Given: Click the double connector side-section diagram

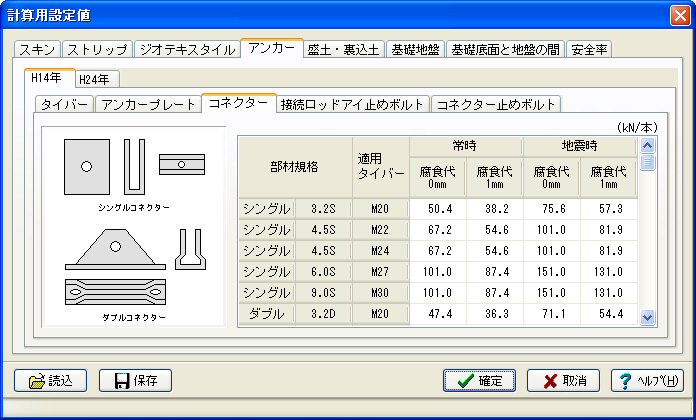Looking at the screenshot, I should (x=190, y=250).
